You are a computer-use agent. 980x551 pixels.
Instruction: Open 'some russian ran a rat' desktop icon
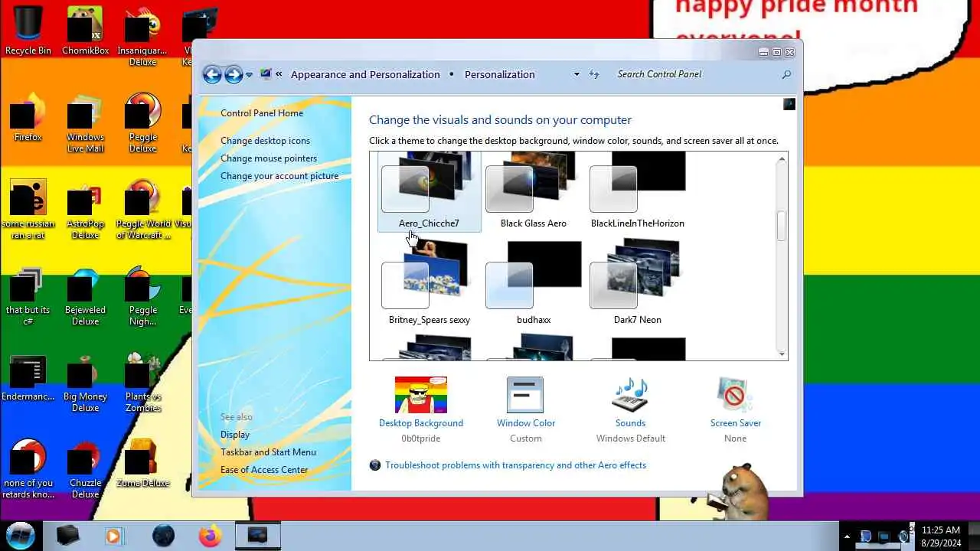28,210
